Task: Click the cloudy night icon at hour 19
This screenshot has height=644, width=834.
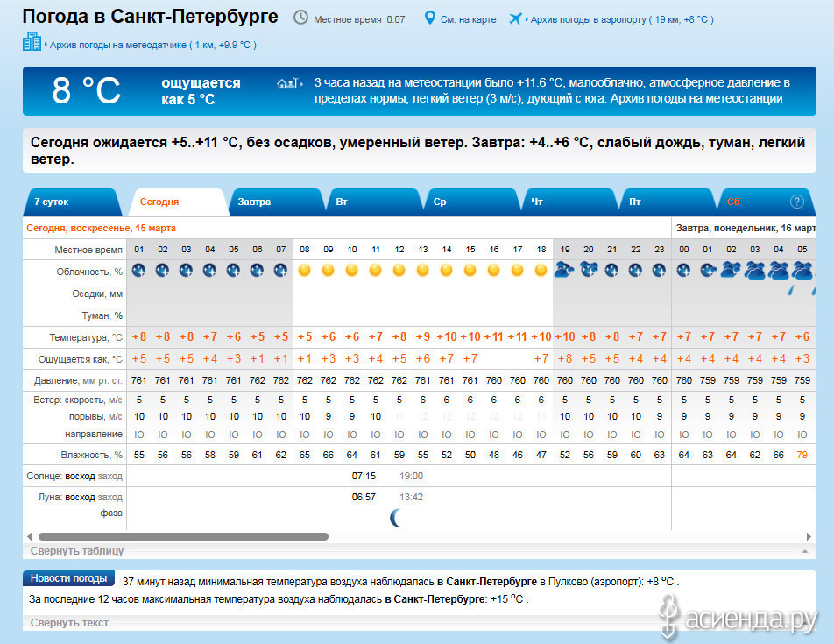Action: click(x=563, y=270)
